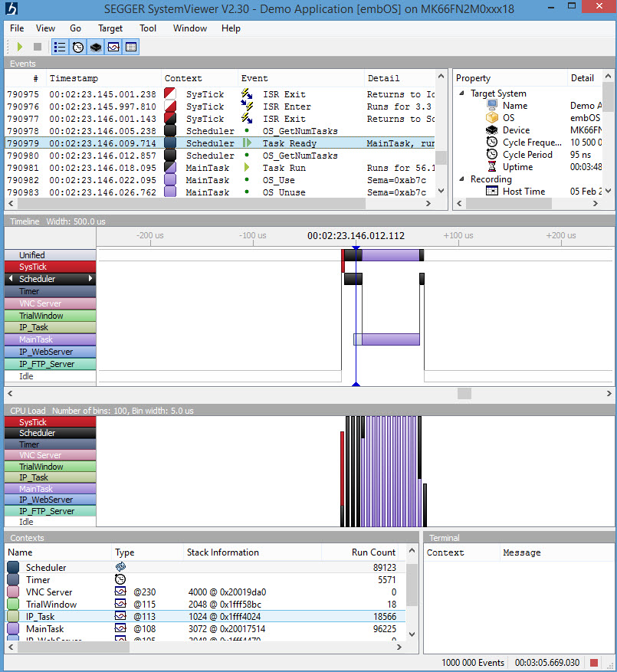This screenshot has height=672, width=617.
Task: Click the Name computer icon in properties
Action: tap(492, 105)
